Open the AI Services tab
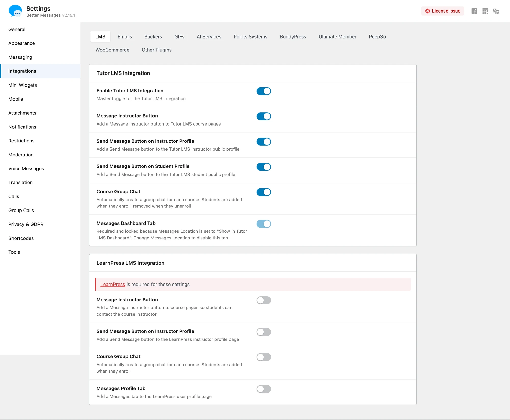The width and height of the screenshot is (510, 420). [209, 36]
